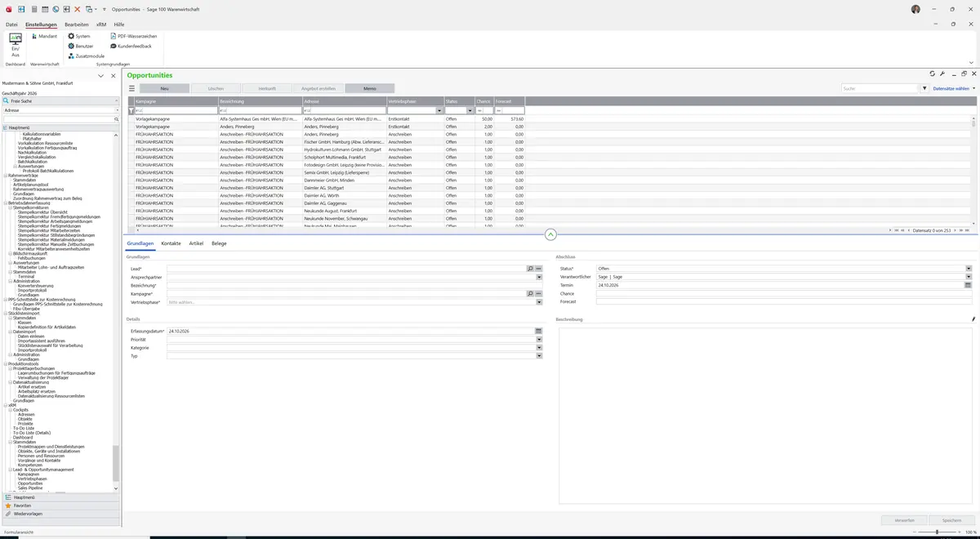Open Zusatzmodule in the ribbon
980x539 pixels.
pyautogui.click(x=86, y=56)
